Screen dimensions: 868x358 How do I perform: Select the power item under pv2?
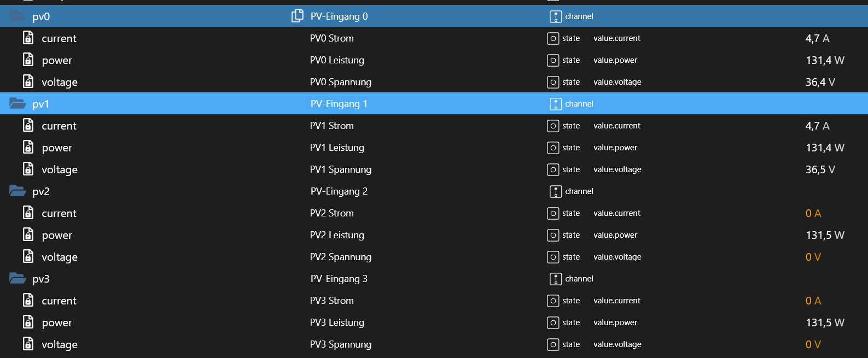pyautogui.click(x=57, y=236)
